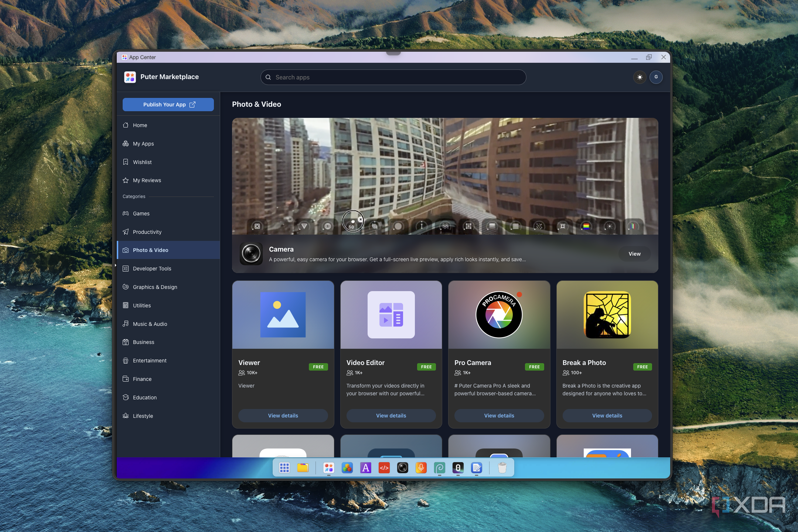Screen dimensions: 798x532
Task: Select the Developer Tools category
Action: pyautogui.click(x=168, y=269)
